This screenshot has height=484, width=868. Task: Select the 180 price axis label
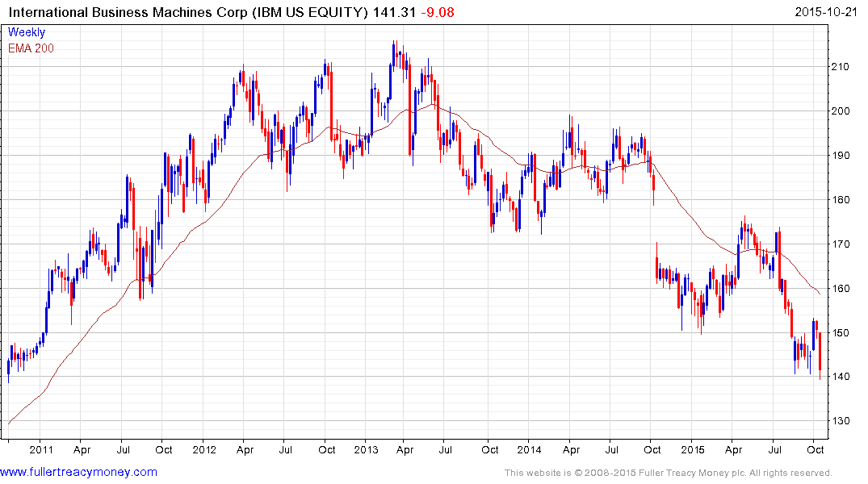pyautogui.click(x=840, y=200)
